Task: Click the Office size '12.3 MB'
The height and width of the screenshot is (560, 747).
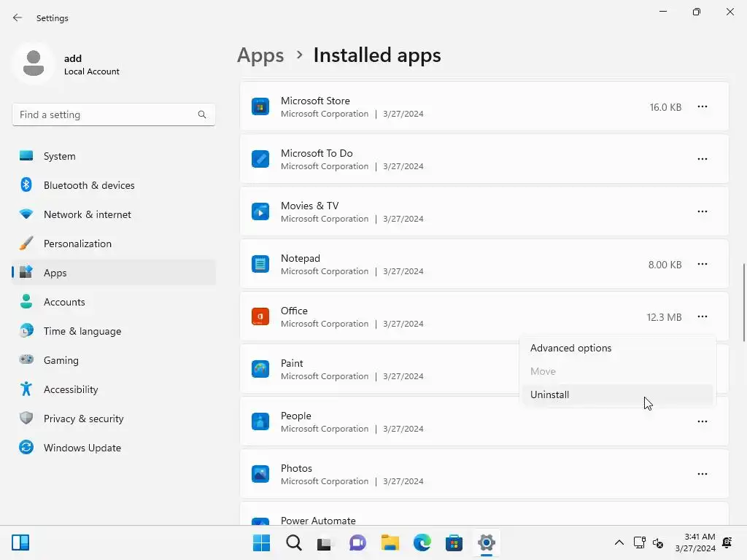Action: pos(664,317)
